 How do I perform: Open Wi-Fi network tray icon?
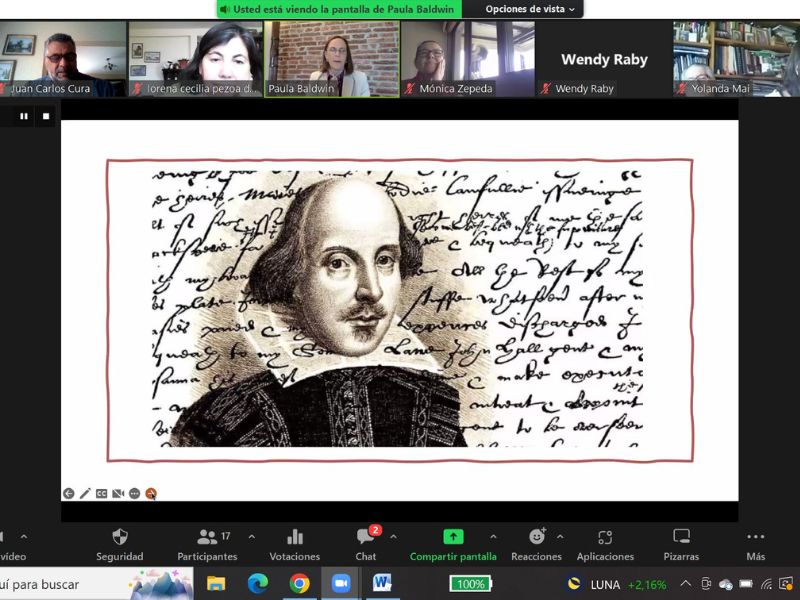coord(766,584)
